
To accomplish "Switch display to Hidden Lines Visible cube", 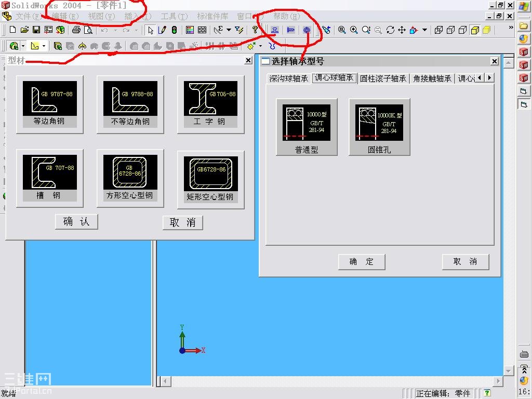I will click(450, 30).
